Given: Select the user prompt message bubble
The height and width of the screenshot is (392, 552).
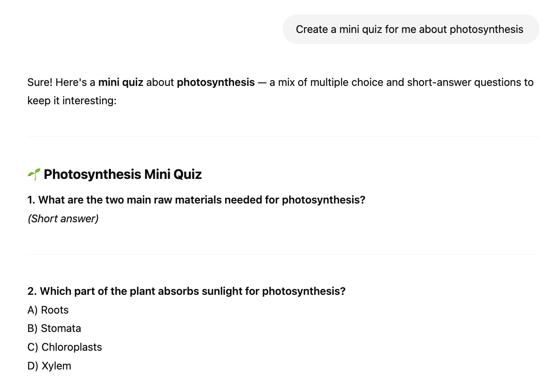Looking at the screenshot, I should click(411, 29).
